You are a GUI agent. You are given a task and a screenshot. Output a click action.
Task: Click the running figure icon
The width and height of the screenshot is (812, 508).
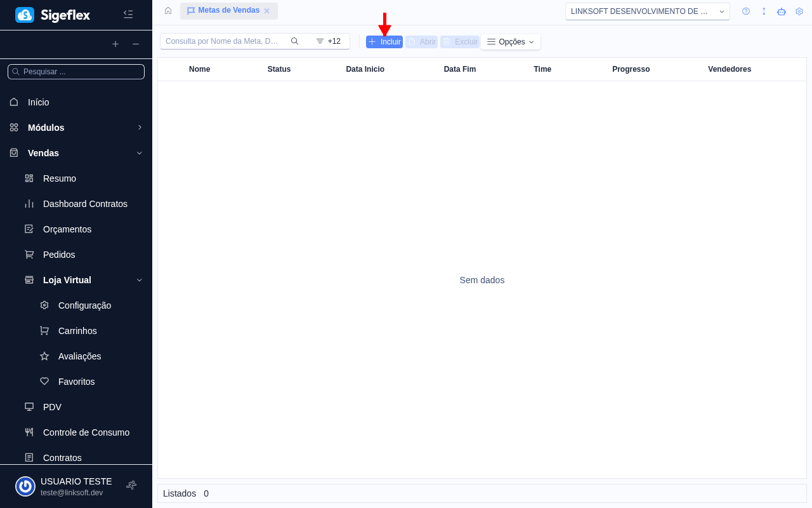(131, 485)
